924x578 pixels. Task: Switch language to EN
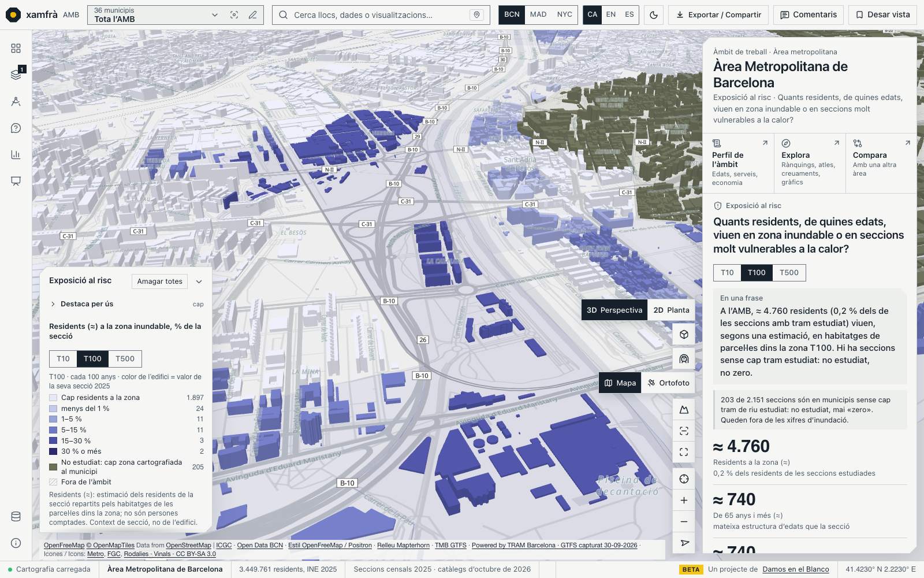[x=610, y=15]
